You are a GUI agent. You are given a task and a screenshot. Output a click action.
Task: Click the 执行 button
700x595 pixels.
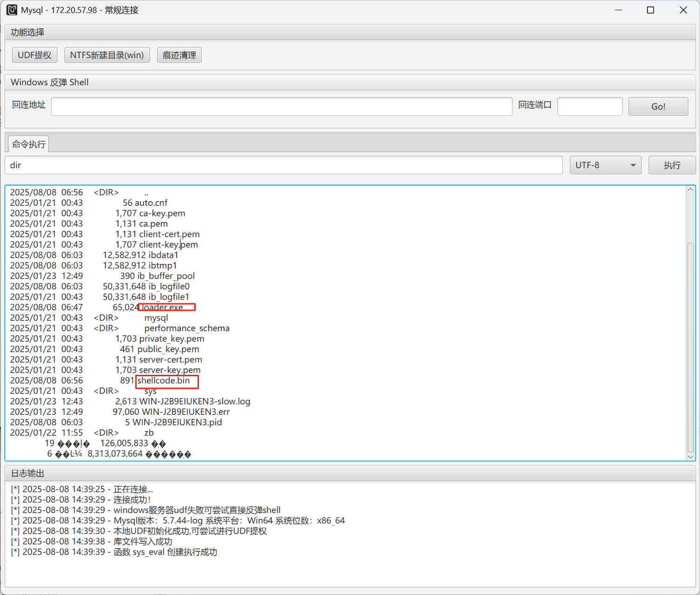(x=672, y=165)
